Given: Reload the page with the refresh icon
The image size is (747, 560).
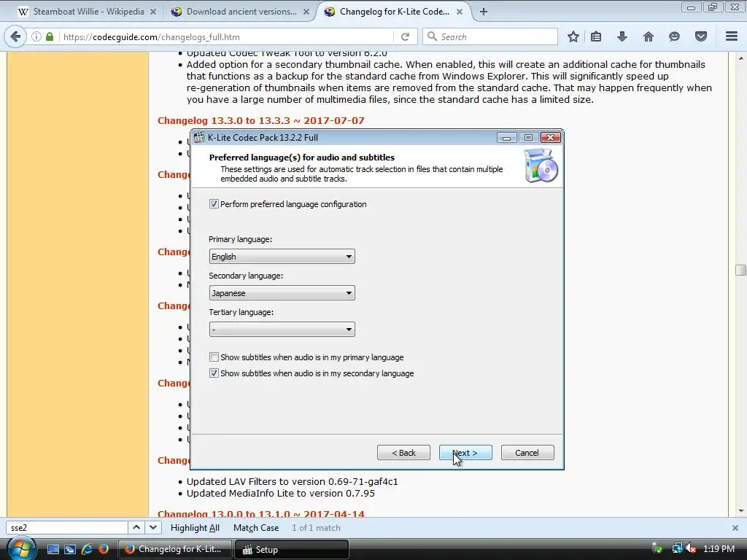Looking at the screenshot, I should click(x=405, y=36).
